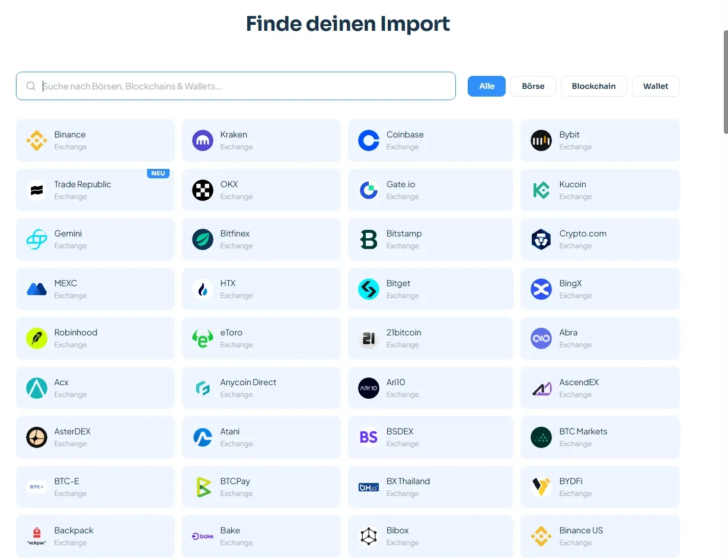Click the AscendEX logo icon
The width and height of the screenshot is (728, 560).
pyautogui.click(x=541, y=388)
